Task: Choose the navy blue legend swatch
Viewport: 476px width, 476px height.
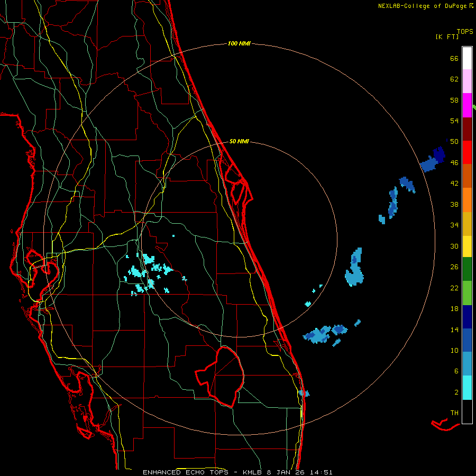Action: click(x=467, y=317)
